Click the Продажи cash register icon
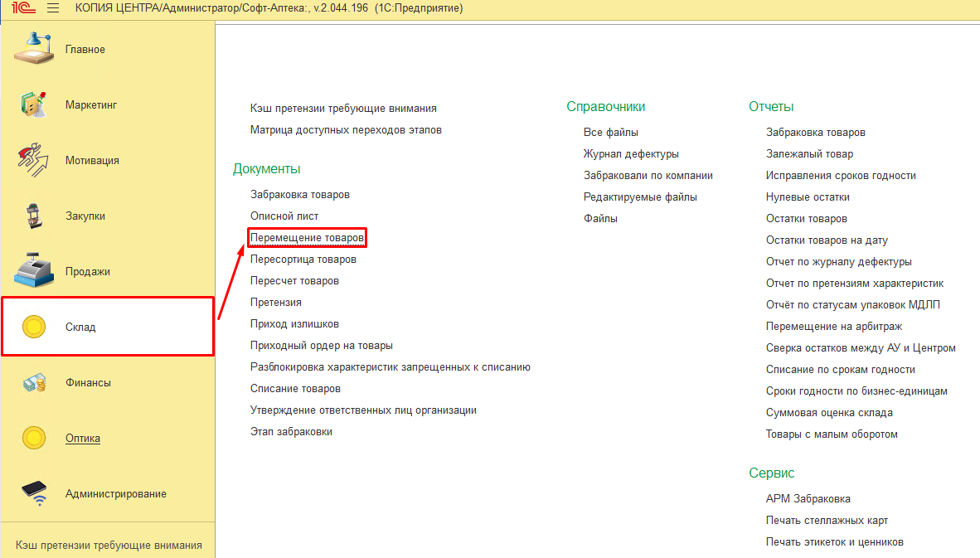Image resolution: width=980 pixels, height=558 pixels. [x=33, y=271]
